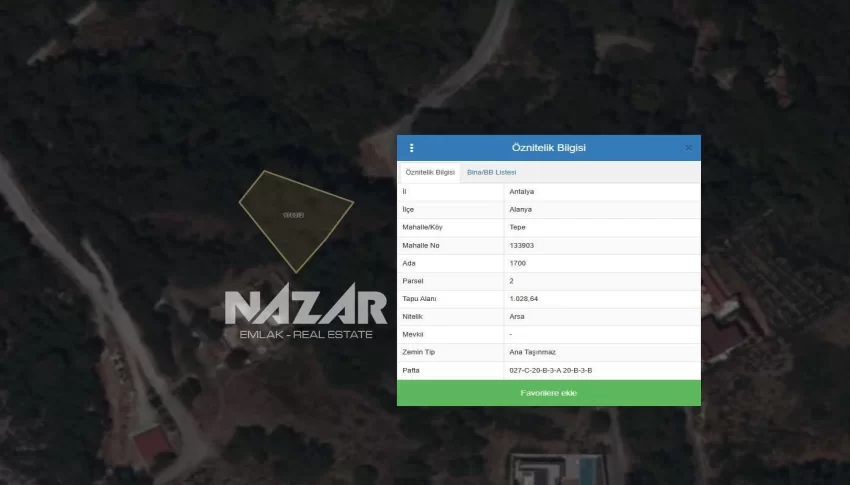Viewport: 850px width, 485px height.
Task: Select the Ada value 1700
Action: pos(518,263)
